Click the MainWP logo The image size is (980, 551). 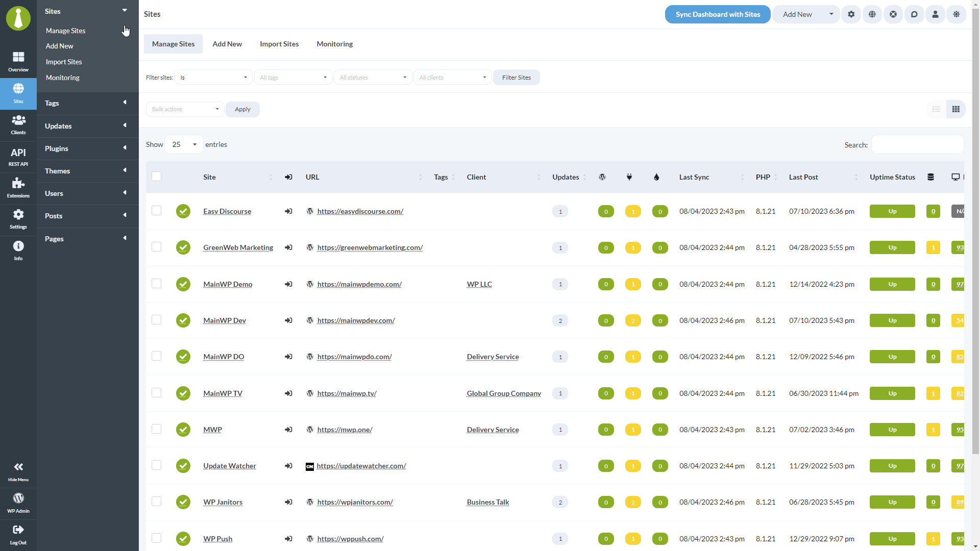pos(18,18)
